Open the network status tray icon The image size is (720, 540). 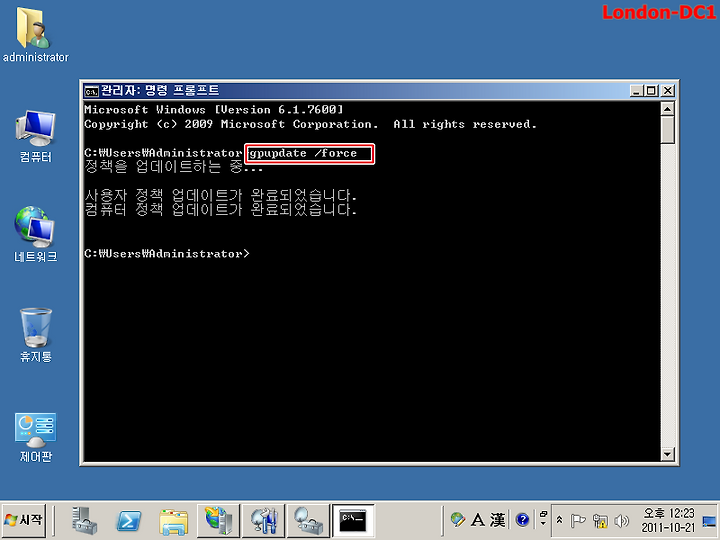point(600,520)
